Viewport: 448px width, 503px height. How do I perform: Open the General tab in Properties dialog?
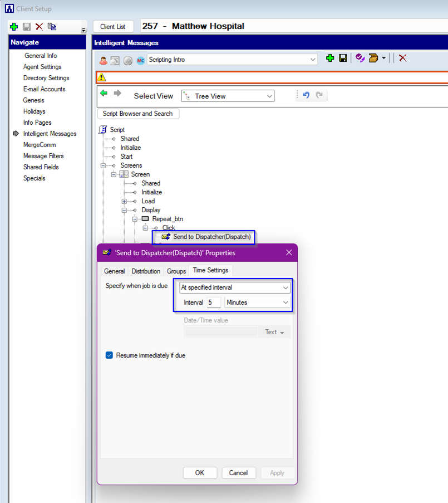point(114,271)
